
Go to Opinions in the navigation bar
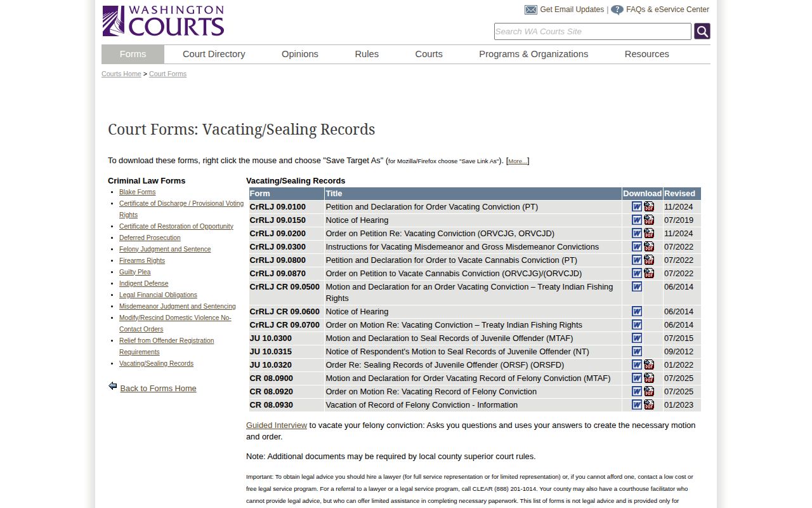coord(300,54)
